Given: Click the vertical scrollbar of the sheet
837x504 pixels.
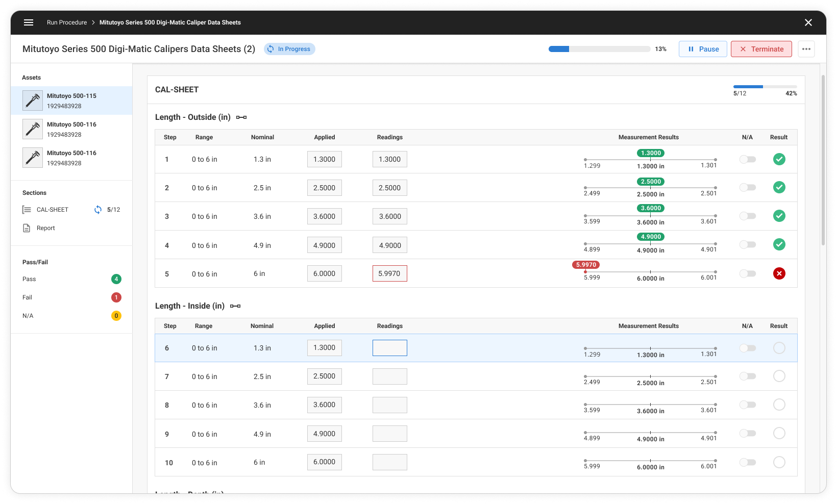Looking at the screenshot, I should tap(823, 161).
